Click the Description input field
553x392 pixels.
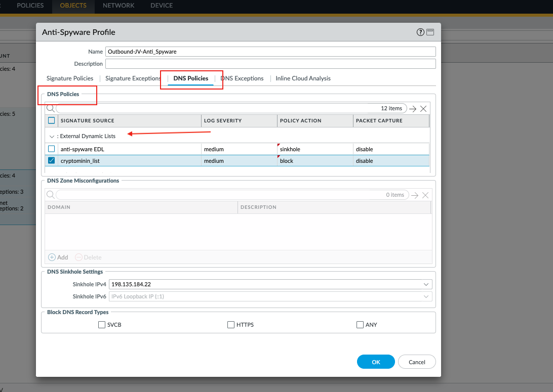270,64
